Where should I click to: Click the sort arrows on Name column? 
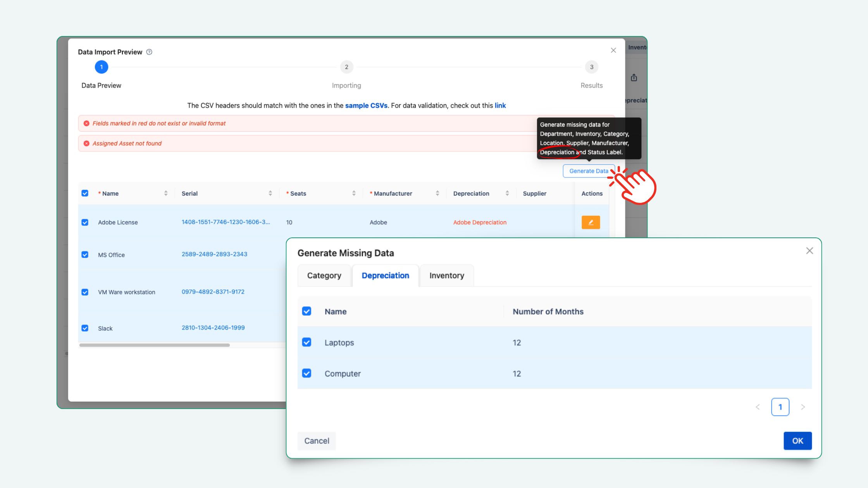(166, 193)
